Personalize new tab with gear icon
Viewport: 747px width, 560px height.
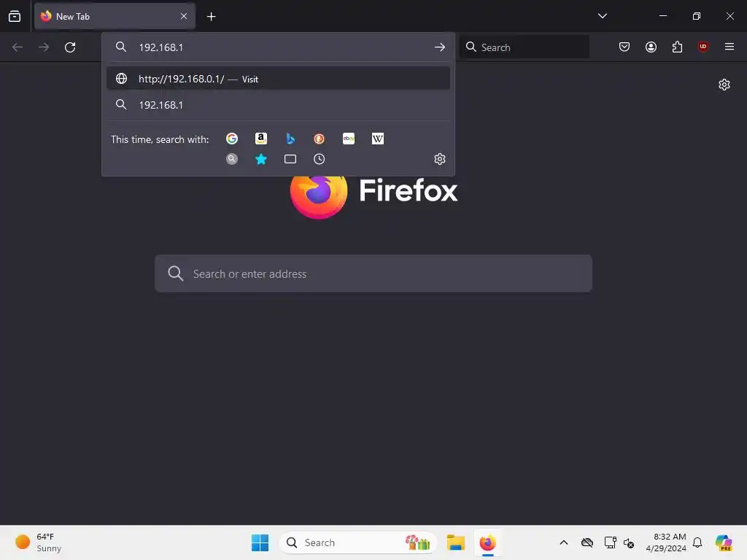724,85
